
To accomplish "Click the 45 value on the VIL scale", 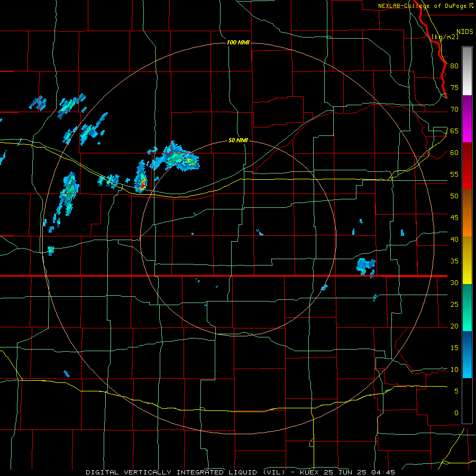I will point(454,218).
